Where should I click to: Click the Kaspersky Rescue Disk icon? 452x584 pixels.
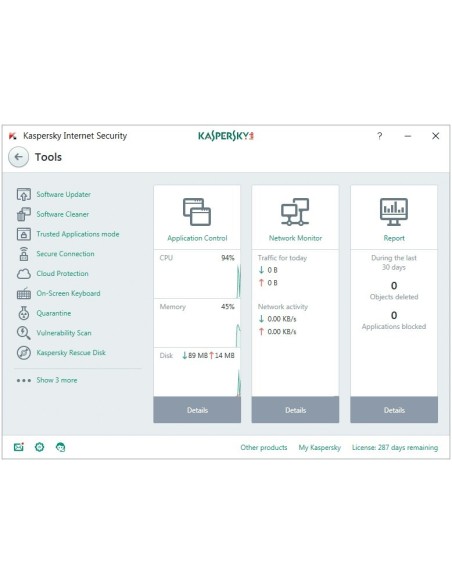(23, 353)
